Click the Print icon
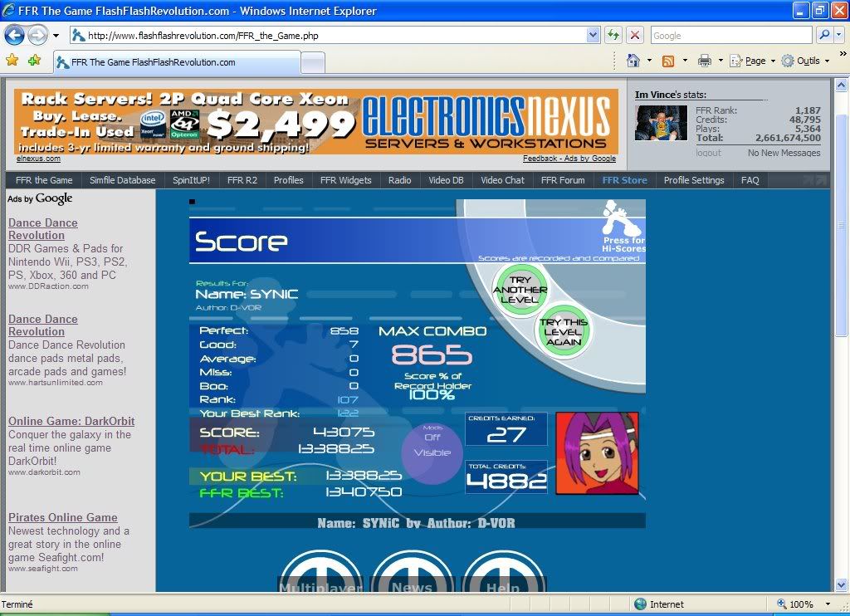Screen dimensions: 850x616 [705, 61]
